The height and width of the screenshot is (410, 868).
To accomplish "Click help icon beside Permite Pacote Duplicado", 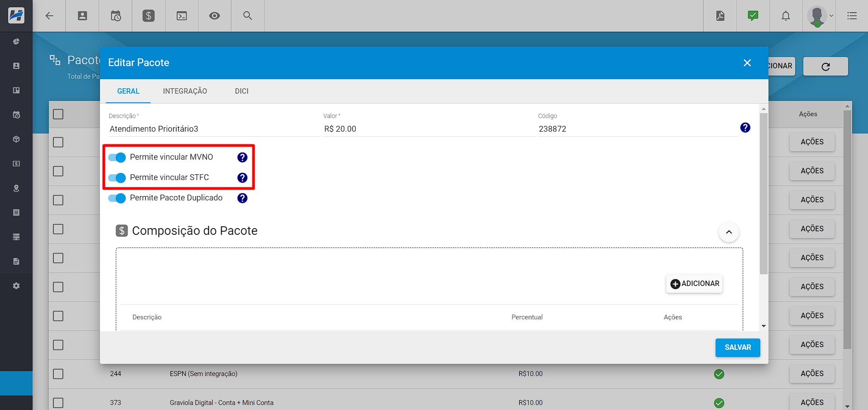I will click(x=242, y=198).
